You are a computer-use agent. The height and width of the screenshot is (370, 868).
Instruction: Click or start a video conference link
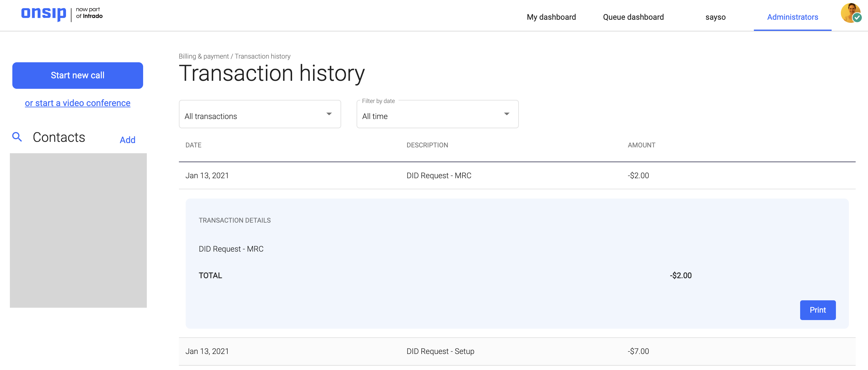click(77, 103)
